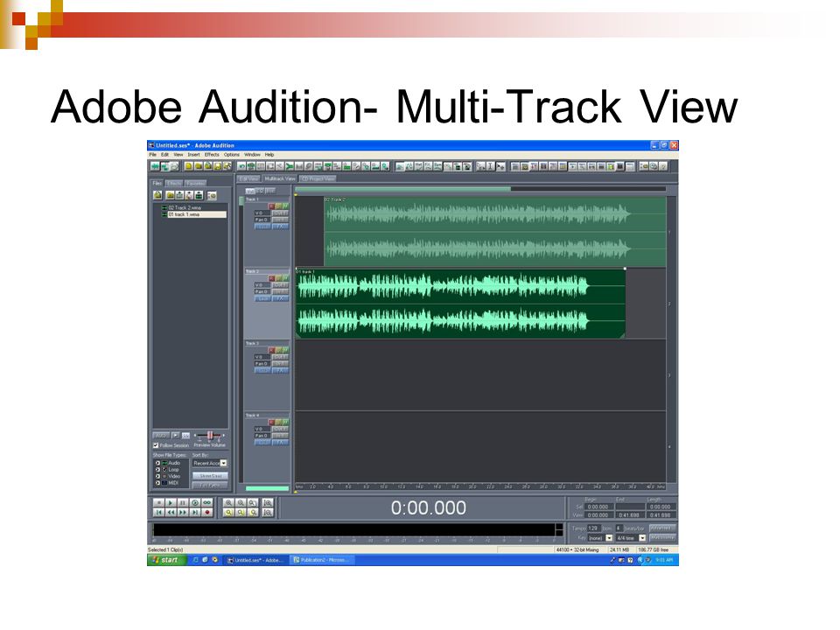Click the Metronome button
Viewport: 840px width, 630px height.
click(662, 537)
